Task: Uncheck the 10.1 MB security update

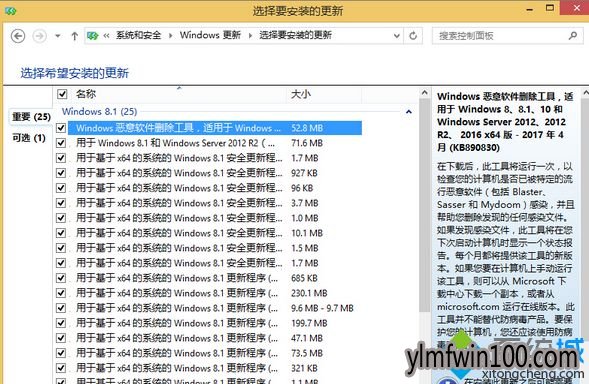Action: click(x=61, y=233)
